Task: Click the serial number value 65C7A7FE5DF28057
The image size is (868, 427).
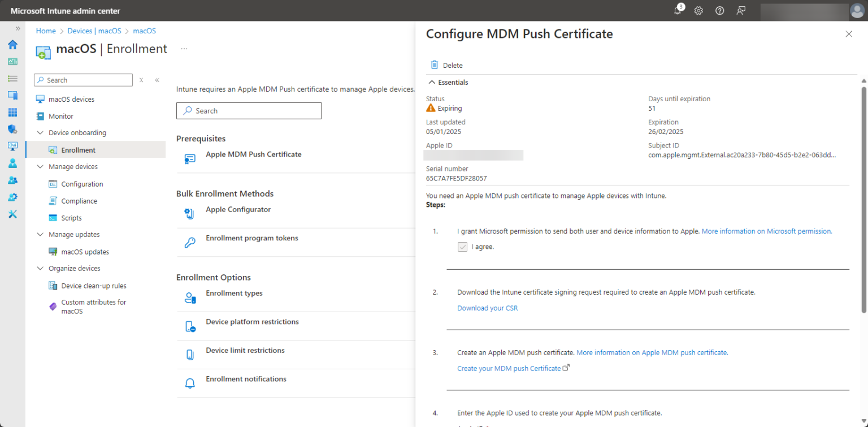Action: [x=457, y=178]
